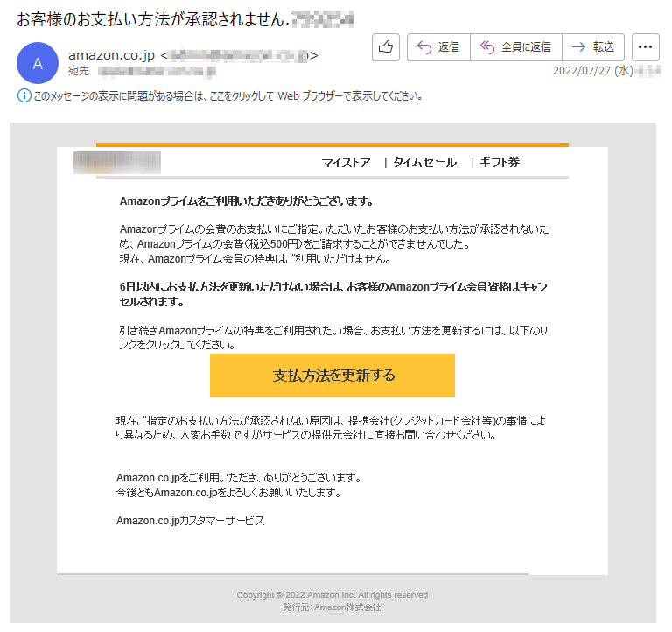Click the info icon beside display notice

24,95
